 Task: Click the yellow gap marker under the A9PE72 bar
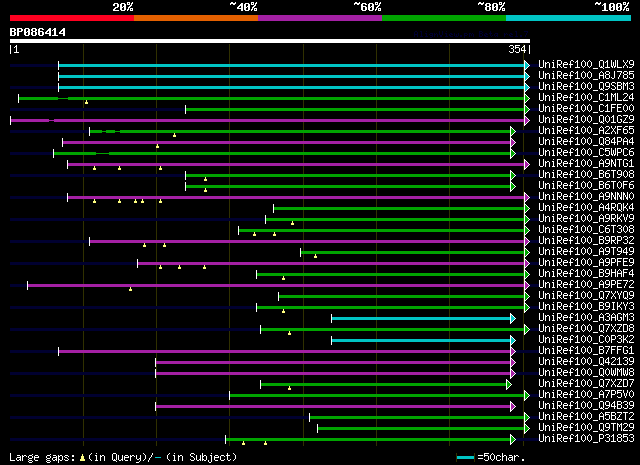(x=131, y=289)
